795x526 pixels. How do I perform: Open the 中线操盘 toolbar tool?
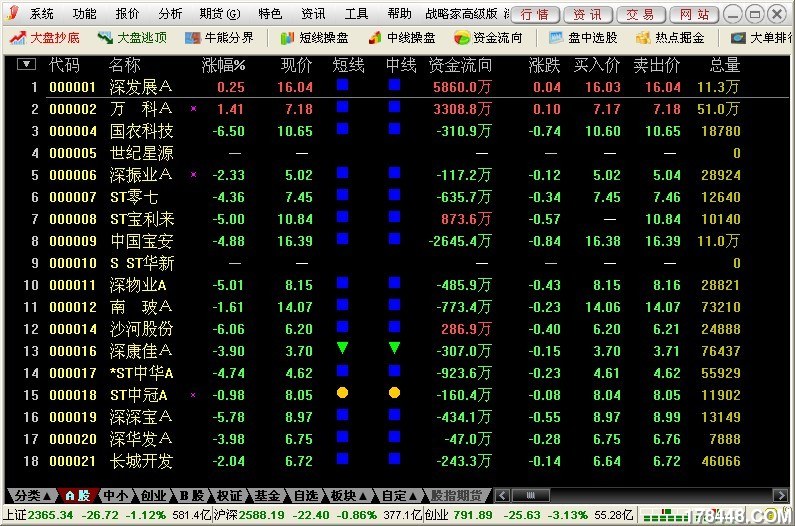coord(402,38)
